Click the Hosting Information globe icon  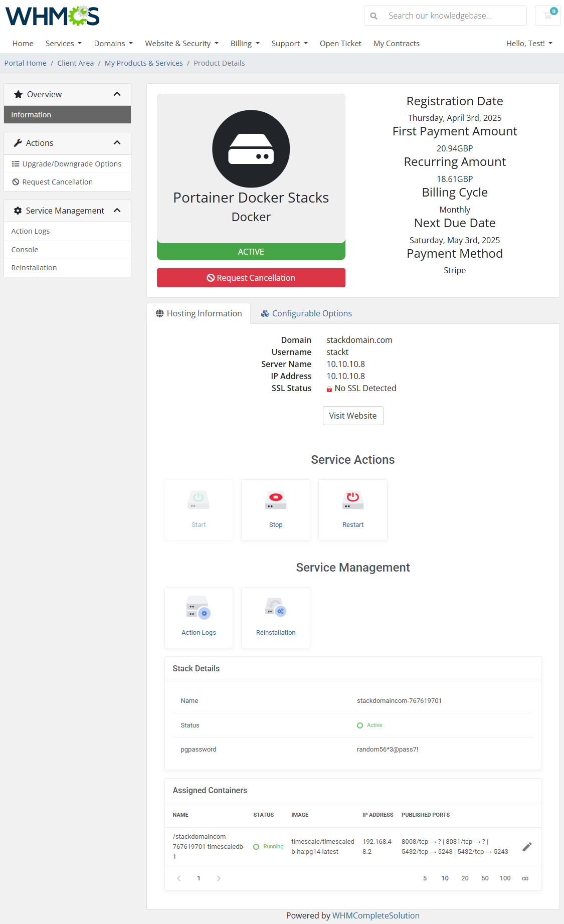point(160,313)
